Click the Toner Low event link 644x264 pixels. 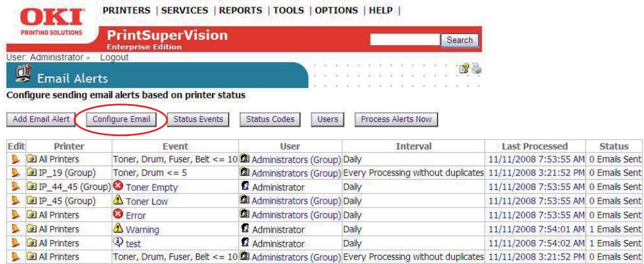147,201
